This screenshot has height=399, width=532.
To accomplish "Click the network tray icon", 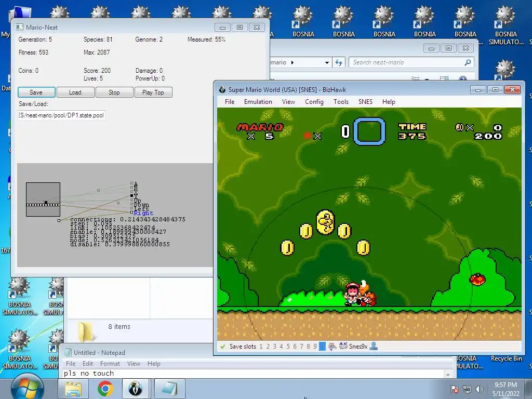I will [467, 389].
